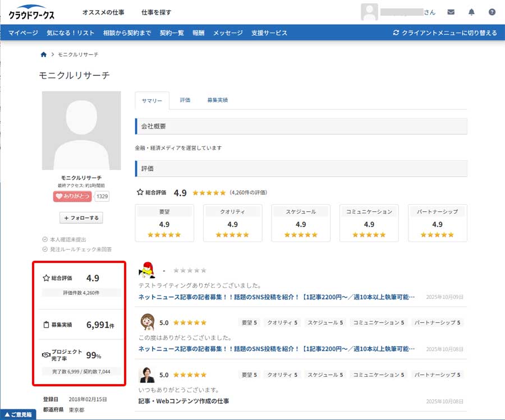Viewport: 505px width, 420px height.
Task: Open 支援サービス in navigation bar
Action: pyautogui.click(x=269, y=33)
